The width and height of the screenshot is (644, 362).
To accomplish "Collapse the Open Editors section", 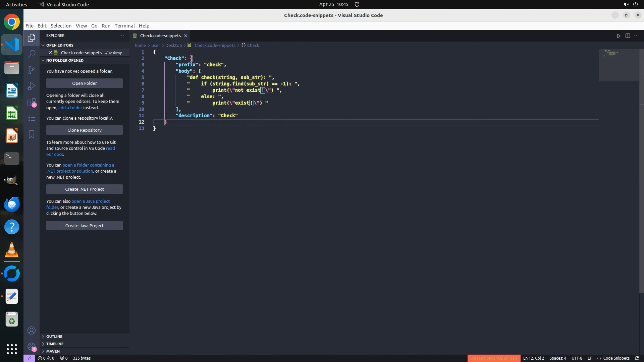I will tap(59, 45).
